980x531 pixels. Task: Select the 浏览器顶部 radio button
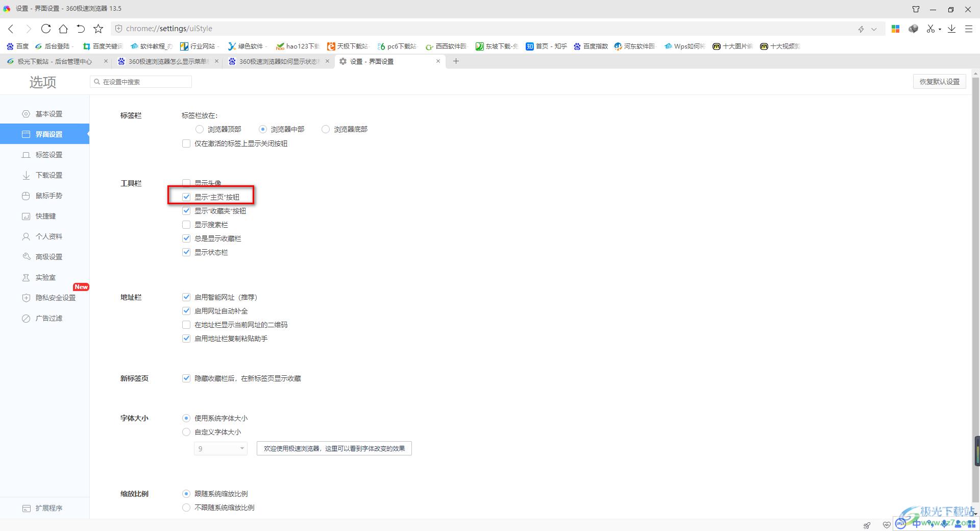[x=200, y=129]
